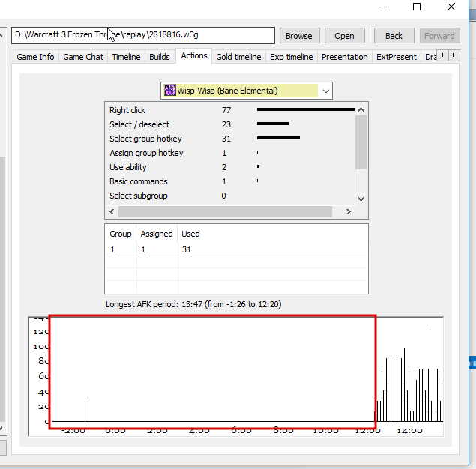Image resolution: width=476 pixels, height=469 pixels.
Task: Click actions list scroll-down arrow
Action: point(361,199)
